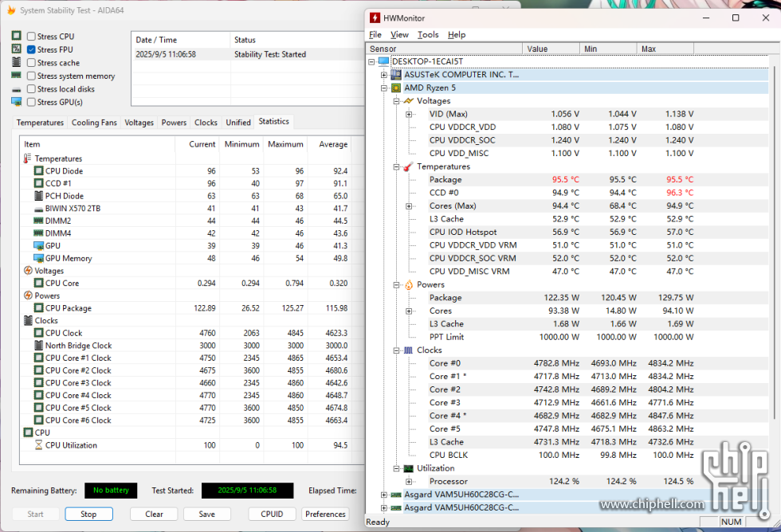Open the Preferences dialog
The image size is (781, 532).
coord(325,514)
